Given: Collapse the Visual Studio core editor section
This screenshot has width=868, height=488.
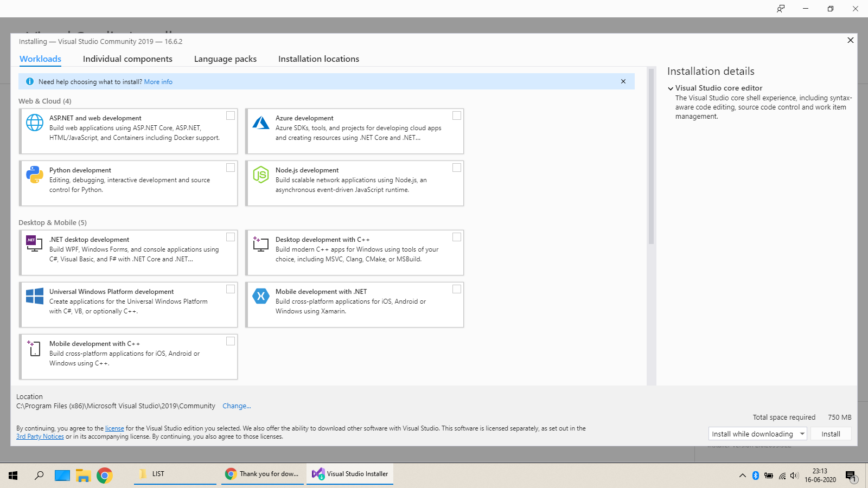Looking at the screenshot, I should click(671, 88).
